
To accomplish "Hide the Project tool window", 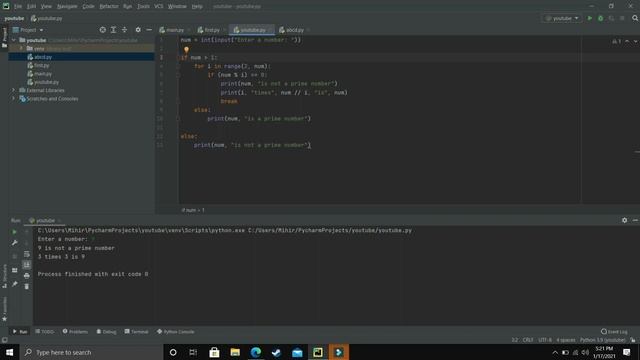I will (x=149, y=30).
